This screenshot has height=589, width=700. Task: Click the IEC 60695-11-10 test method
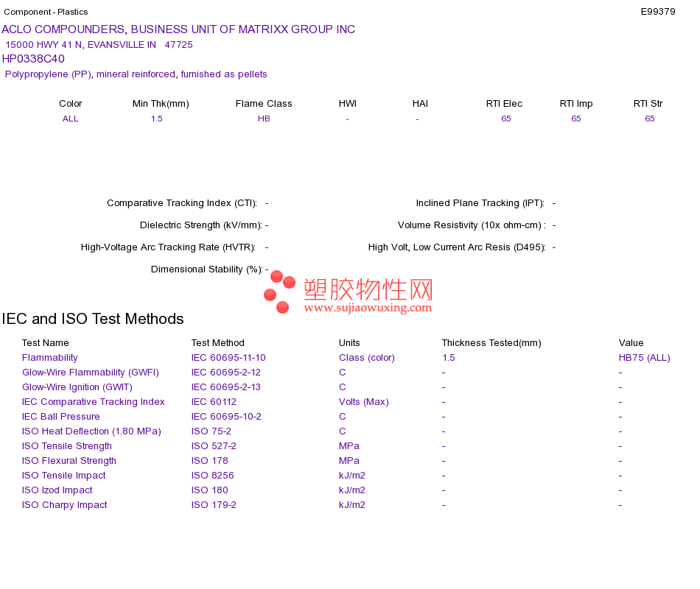(228, 358)
